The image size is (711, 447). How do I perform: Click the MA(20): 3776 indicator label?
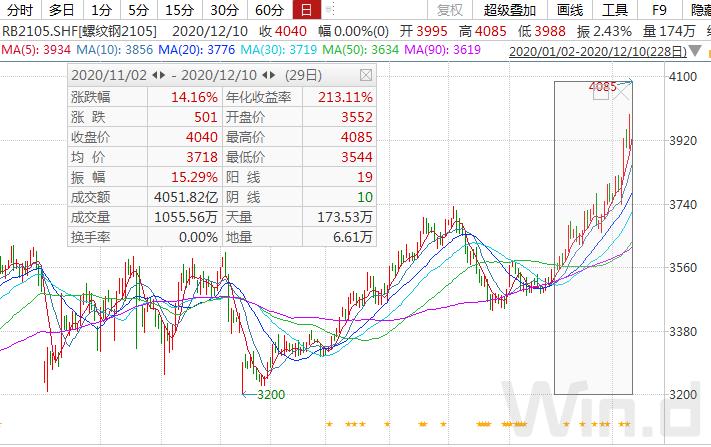[197, 49]
